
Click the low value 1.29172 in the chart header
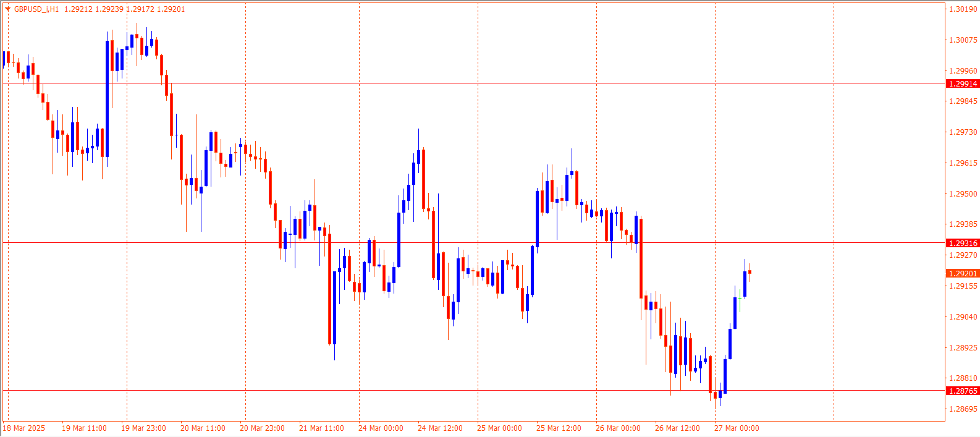tap(140, 9)
